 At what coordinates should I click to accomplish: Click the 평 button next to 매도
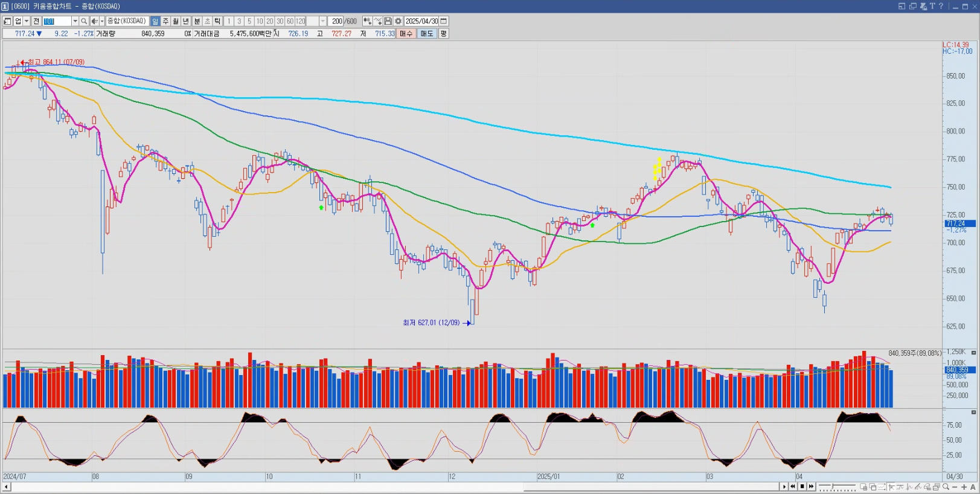pyautogui.click(x=443, y=34)
